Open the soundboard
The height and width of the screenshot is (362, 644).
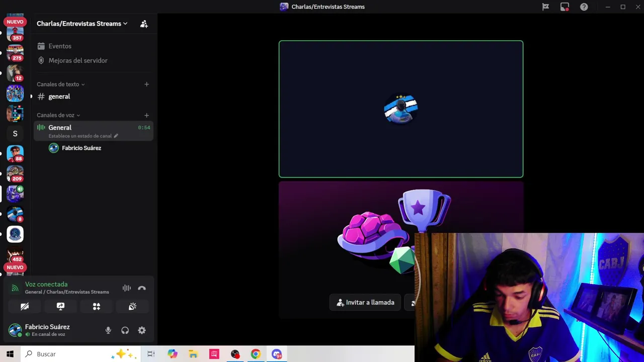point(132,306)
